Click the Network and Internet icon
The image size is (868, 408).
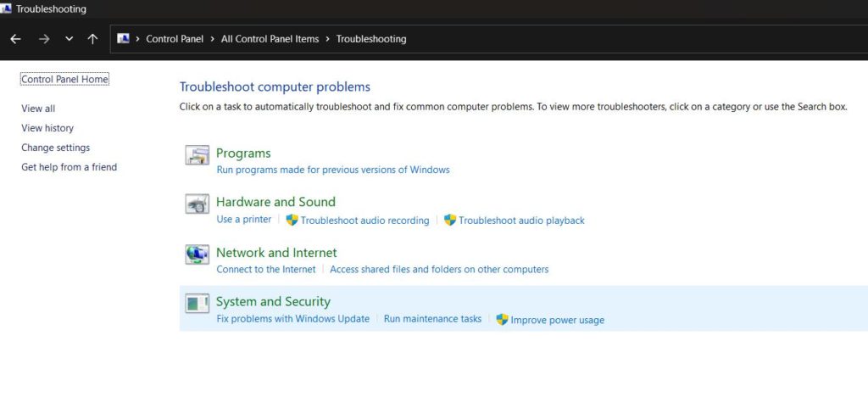[x=197, y=254]
